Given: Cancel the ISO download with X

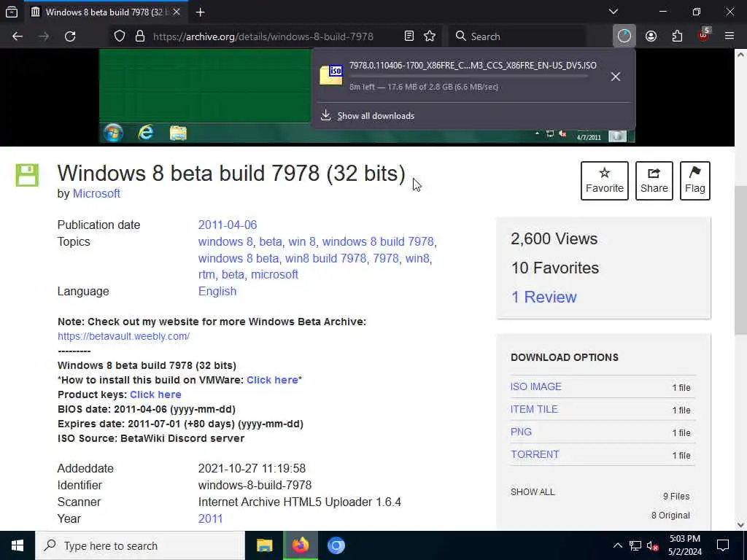Looking at the screenshot, I should 616,77.
